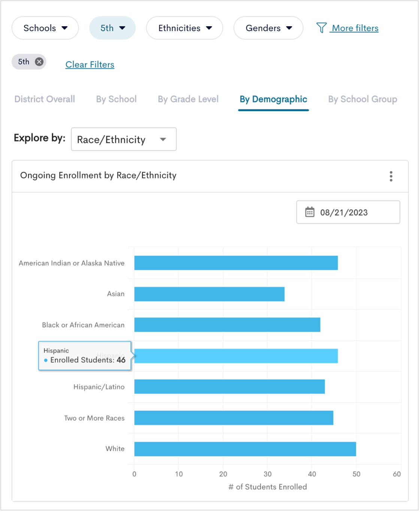Image resolution: width=420 pixels, height=512 pixels.
Task: Expand the 5th grade filter dropdown
Action: [112, 27]
